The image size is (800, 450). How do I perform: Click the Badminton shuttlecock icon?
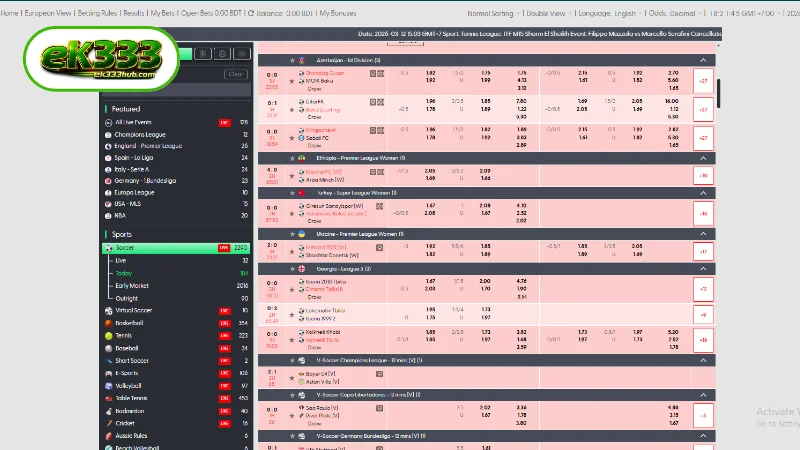tap(109, 411)
